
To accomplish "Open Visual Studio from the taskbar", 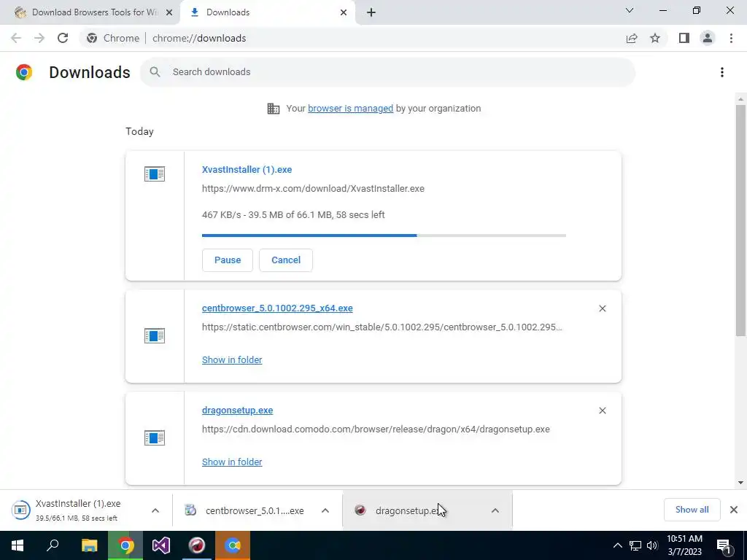I will click(161, 545).
